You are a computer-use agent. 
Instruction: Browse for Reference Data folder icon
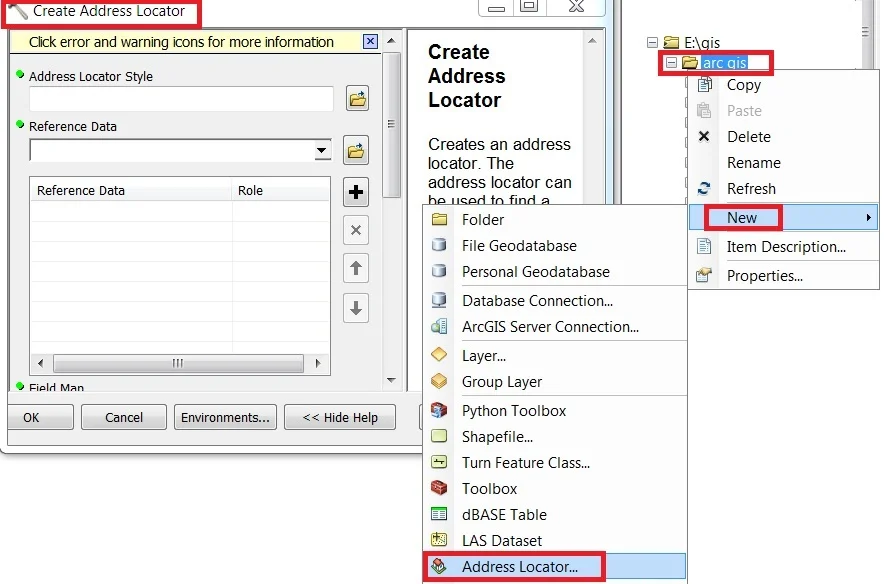click(x=356, y=150)
